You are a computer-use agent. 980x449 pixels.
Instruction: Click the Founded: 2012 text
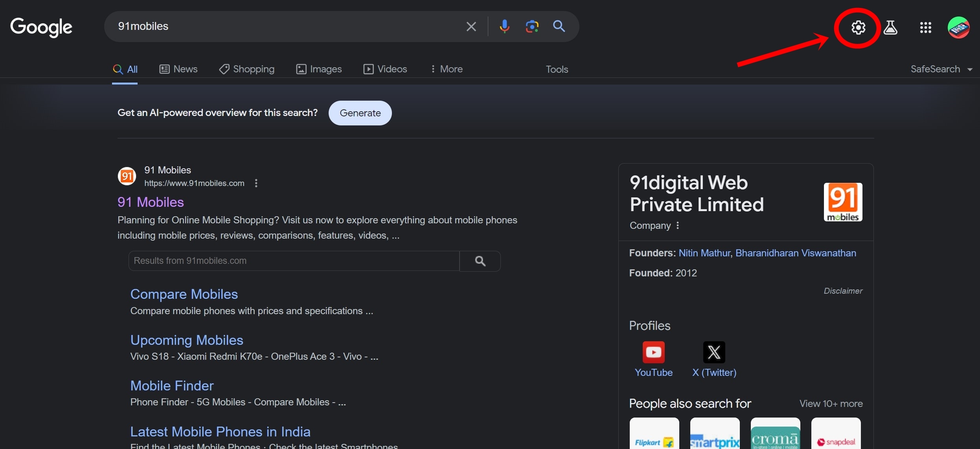(x=663, y=273)
